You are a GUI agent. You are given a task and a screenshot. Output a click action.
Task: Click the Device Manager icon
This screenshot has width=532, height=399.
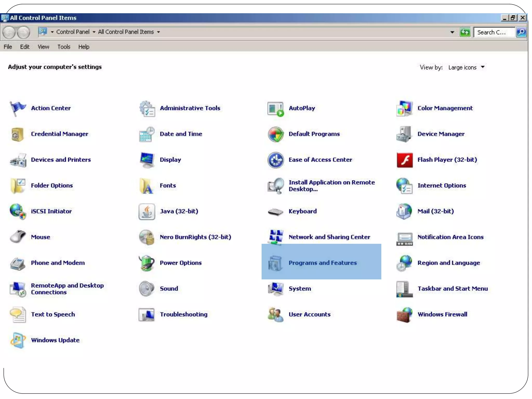click(x=404, y=134)
